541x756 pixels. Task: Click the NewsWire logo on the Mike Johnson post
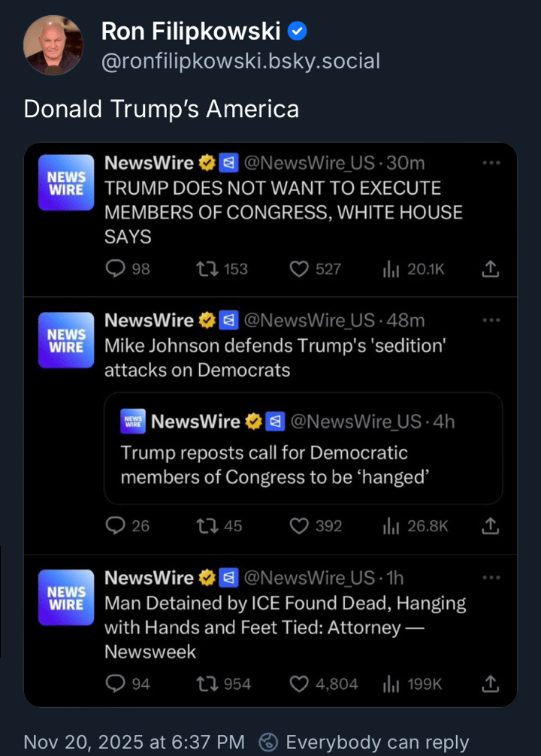tap(66, 340)
